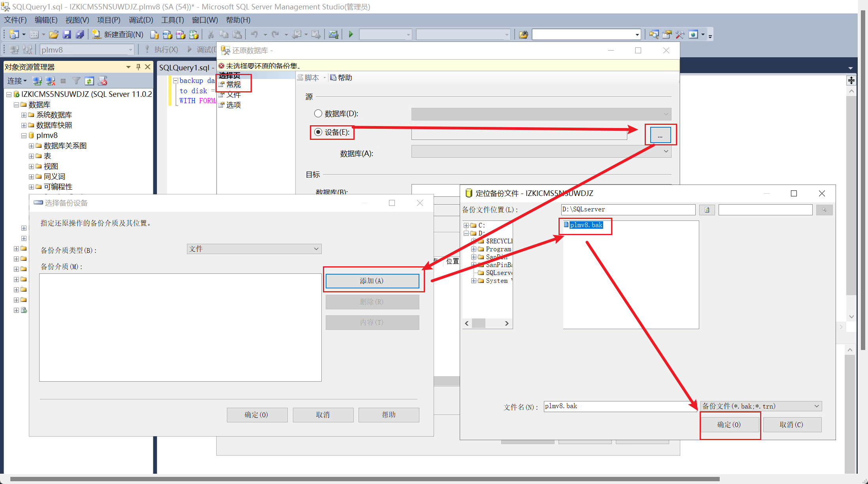Image resolution: width=868 pixels, height=484 pixels.
Task: Click the folder tree horizontal scrollbar right arrow
Action: tap(507, 324)
